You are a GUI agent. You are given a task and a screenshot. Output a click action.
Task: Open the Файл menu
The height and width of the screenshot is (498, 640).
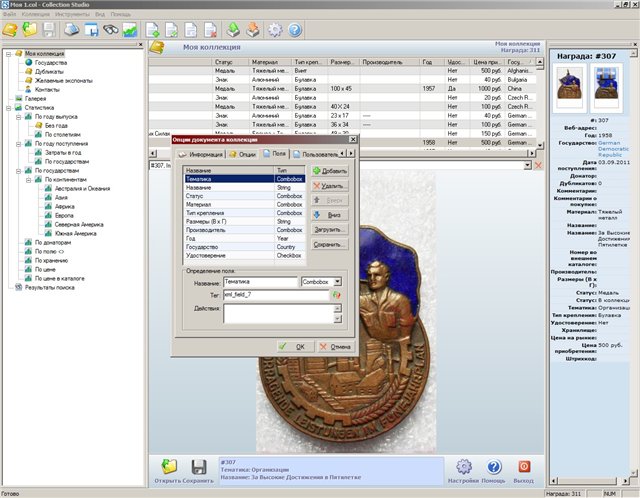point(9,14)
